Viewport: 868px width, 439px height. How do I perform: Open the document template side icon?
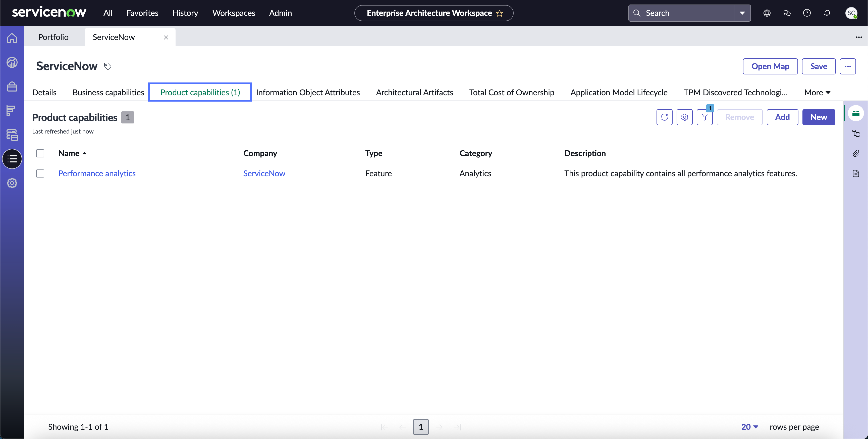[x=856, y=173]
